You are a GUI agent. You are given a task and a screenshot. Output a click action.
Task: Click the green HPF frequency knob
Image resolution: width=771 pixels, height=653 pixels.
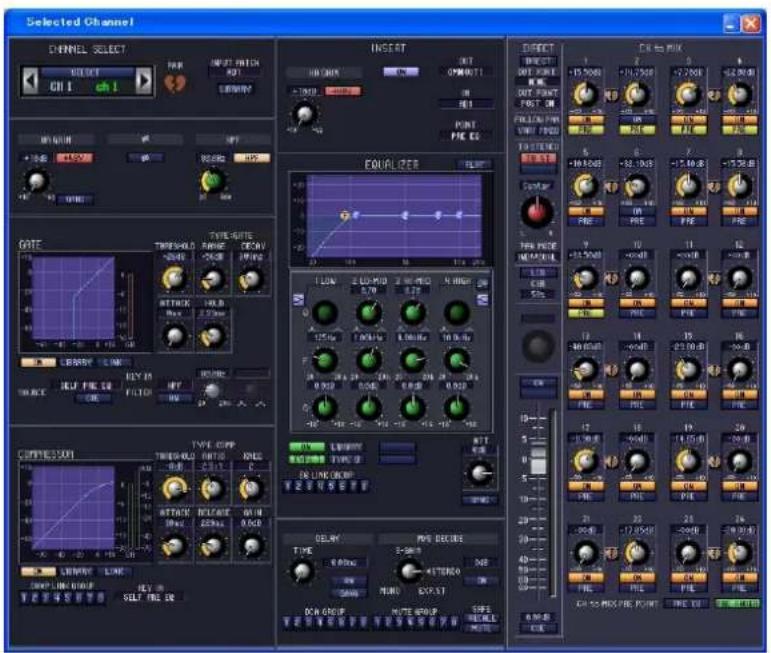pyautogui.click(x=213, y=181)
